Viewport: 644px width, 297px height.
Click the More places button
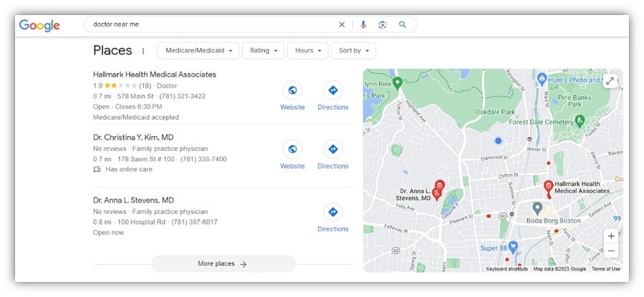(223, 264)
